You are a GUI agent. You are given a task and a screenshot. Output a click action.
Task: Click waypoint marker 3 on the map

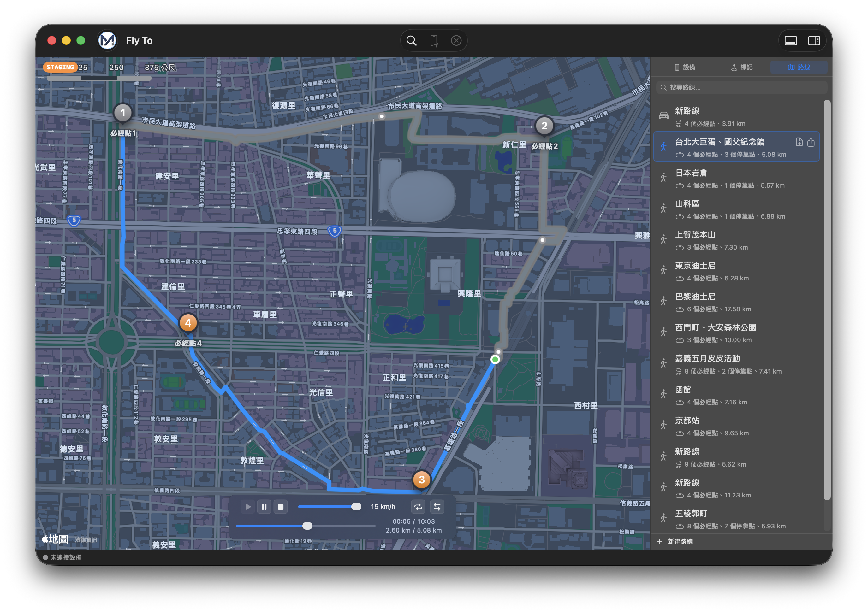coord(421,480)
